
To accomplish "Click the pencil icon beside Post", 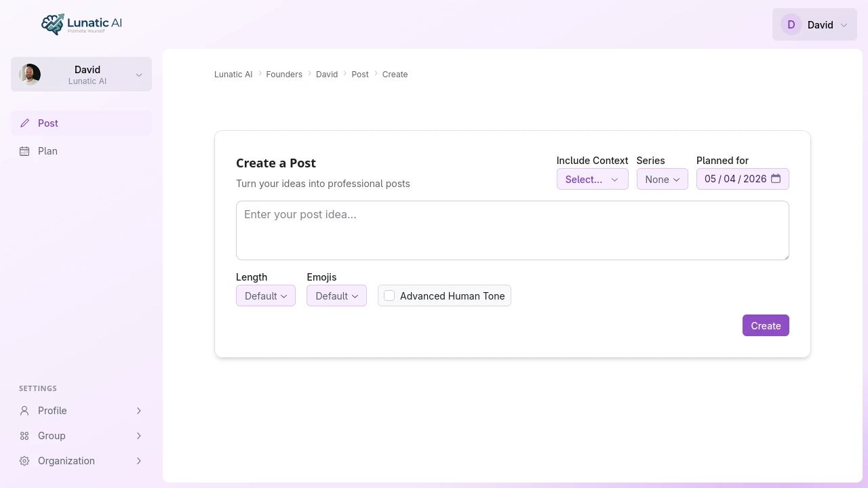I will point(24,123).
